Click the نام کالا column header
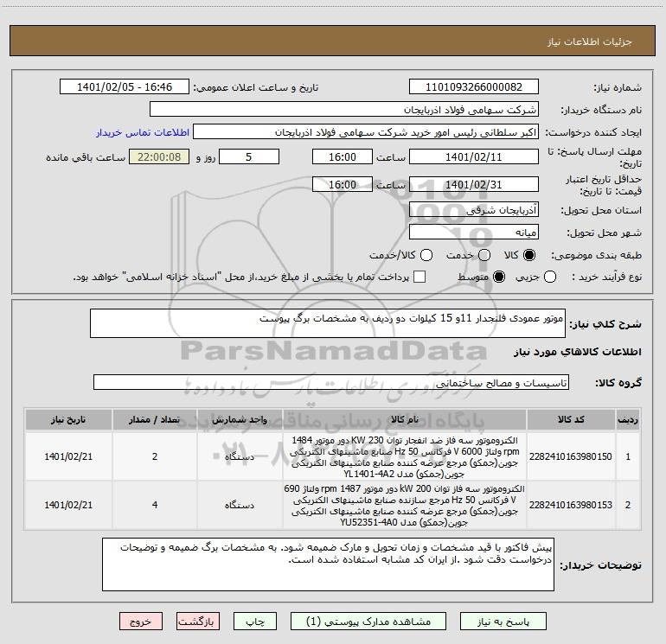This screenshot has height=644, width=666. tap(405, 420)
